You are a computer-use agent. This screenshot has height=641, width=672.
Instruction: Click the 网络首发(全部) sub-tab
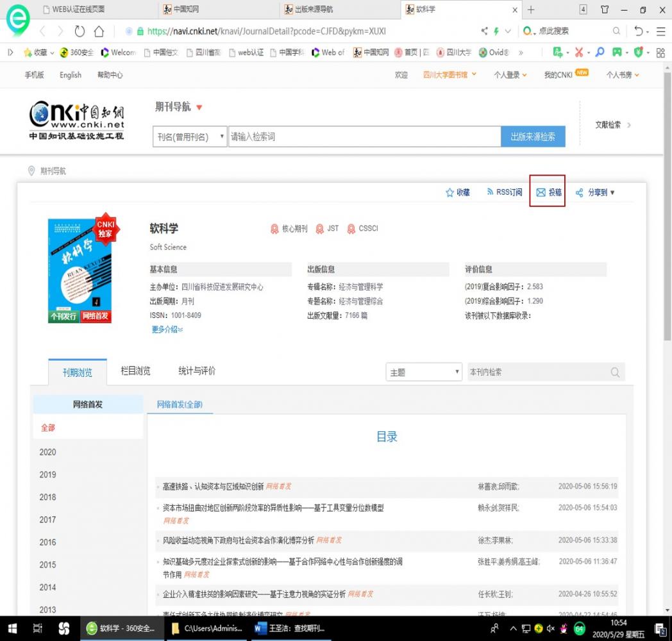click(180, 404)
